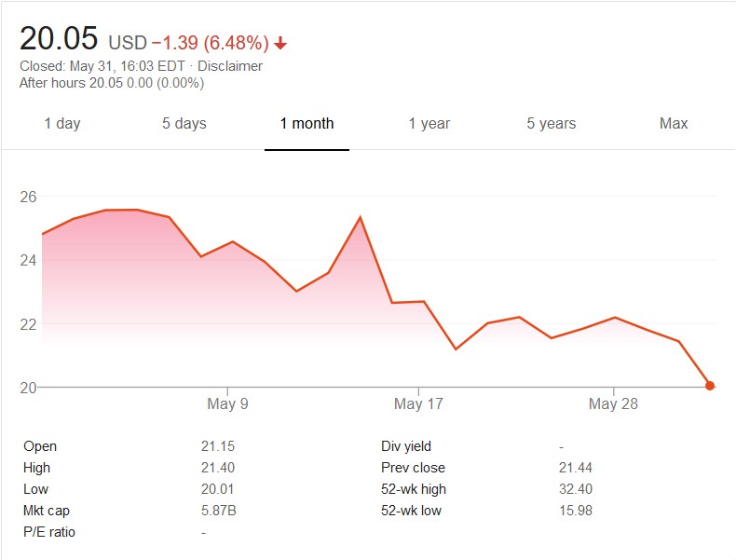Image resolution: width=736 pixels, height=560 pixels.
Task: Click the 52-wk high value 32.40
Action: [x=576, y=489]
